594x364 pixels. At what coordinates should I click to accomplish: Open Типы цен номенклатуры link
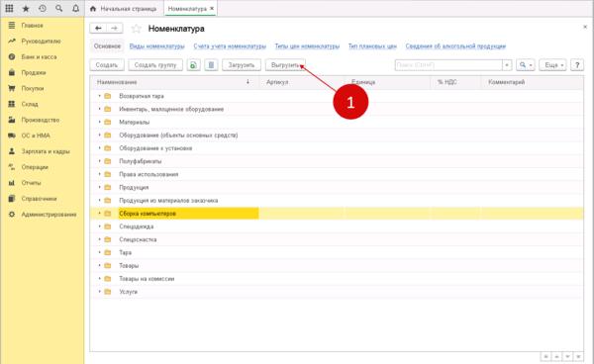point(307,46)
